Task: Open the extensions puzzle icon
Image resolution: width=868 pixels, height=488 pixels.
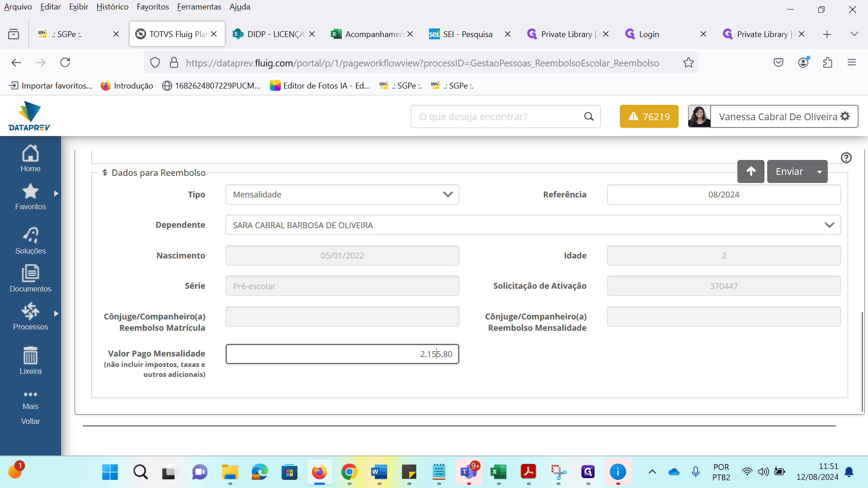Action: tap(827, 62)
